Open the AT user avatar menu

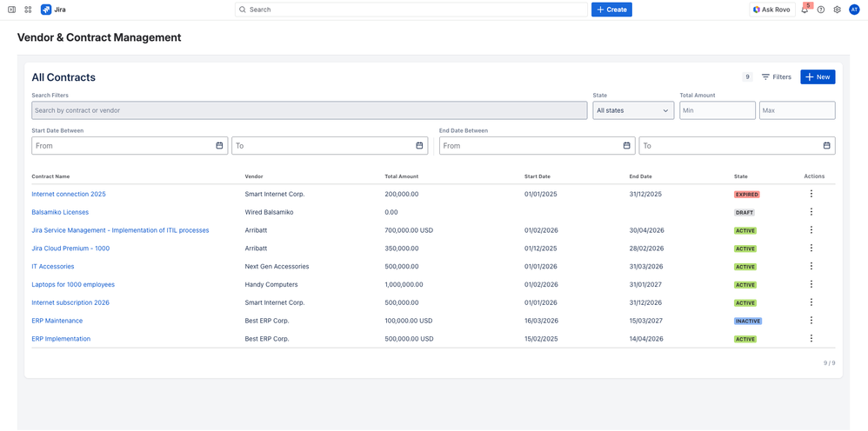pyautogui.click(x=854, y=10)
